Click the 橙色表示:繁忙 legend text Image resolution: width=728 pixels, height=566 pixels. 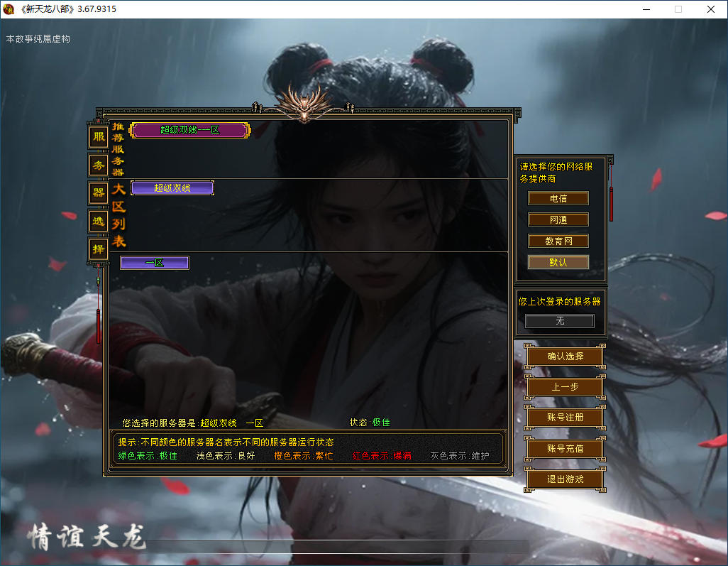(304, 456)
